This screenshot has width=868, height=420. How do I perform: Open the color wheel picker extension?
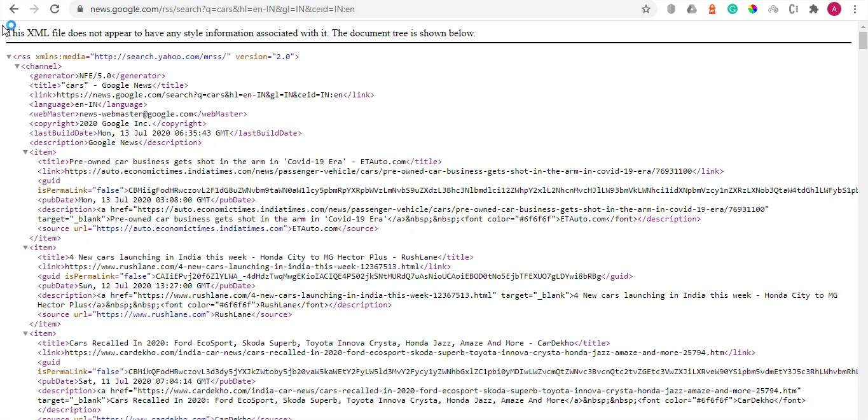(x=753, y=9)
